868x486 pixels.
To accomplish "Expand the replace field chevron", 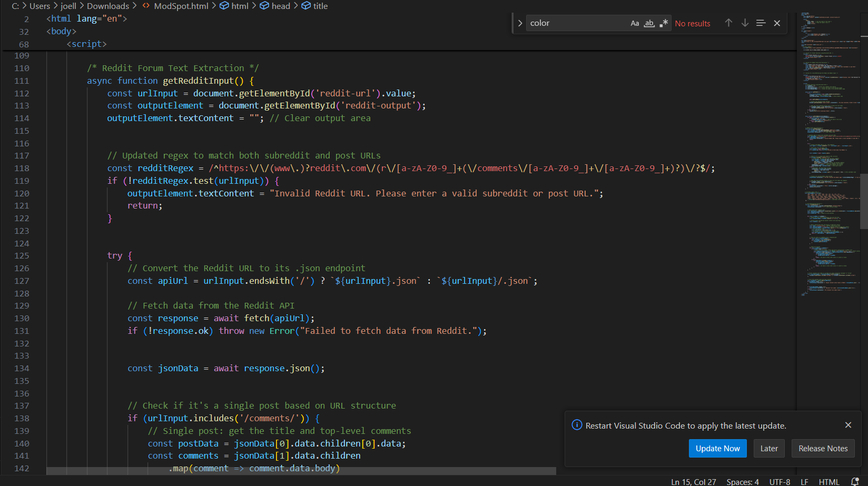I will (x=520, y=23).
